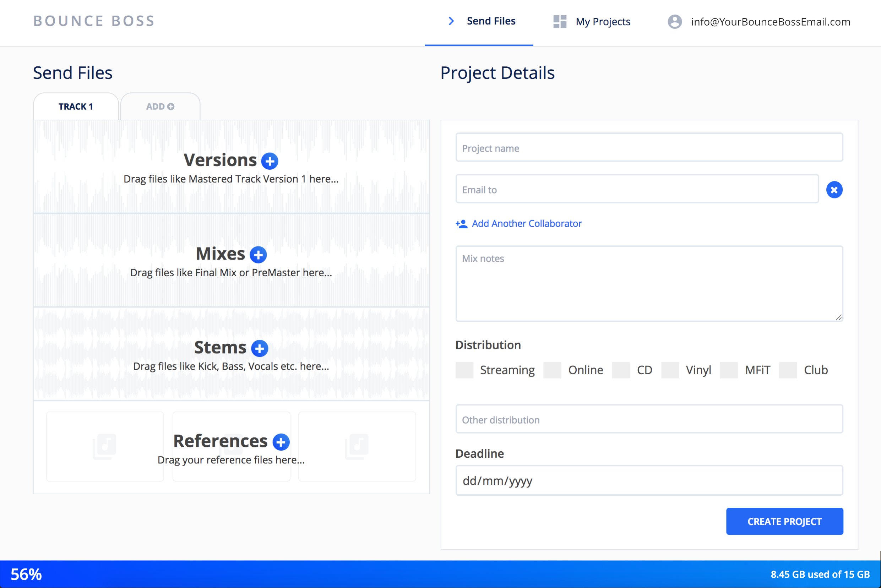Click the user account avatar icon

pos(674,22)
